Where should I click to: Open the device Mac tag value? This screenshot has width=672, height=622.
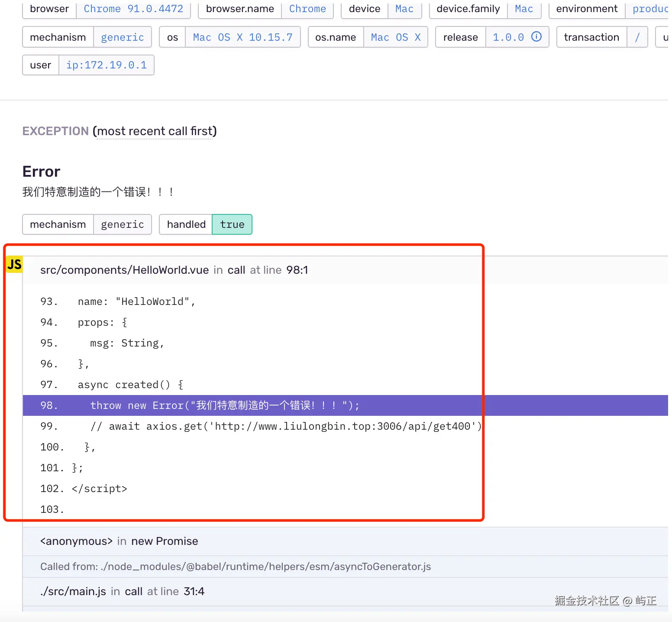[404, 9]
